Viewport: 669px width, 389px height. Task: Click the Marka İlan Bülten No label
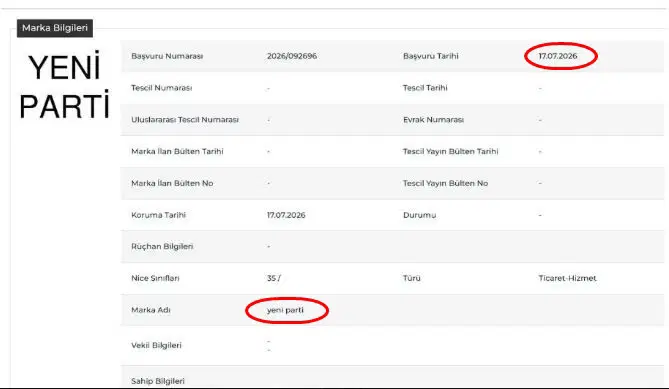[x=172, y=183]
